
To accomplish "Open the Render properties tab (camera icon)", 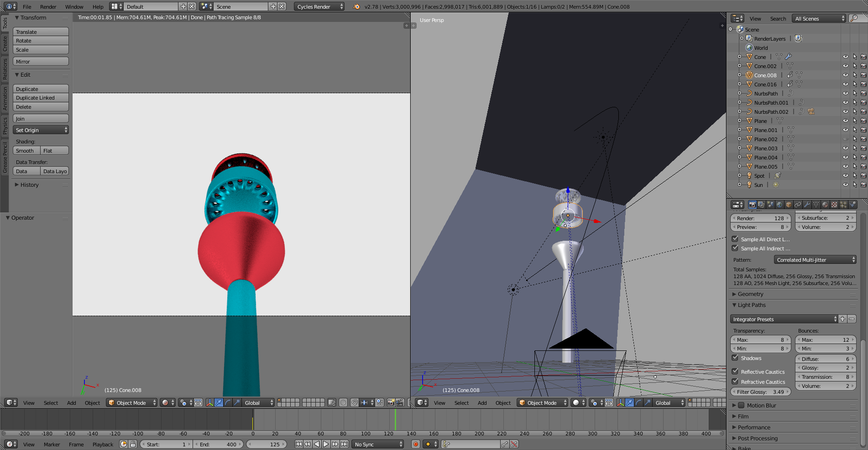I will click(752, 205).
